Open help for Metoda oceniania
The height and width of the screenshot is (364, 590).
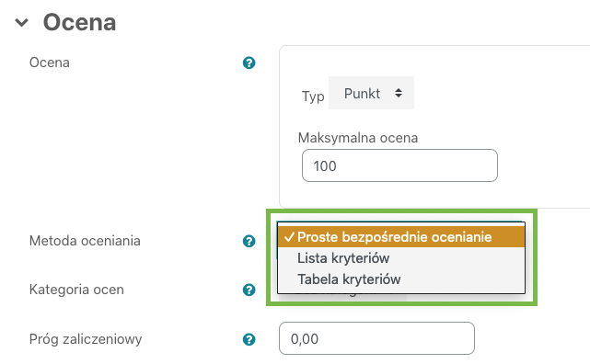click(249, 241)
